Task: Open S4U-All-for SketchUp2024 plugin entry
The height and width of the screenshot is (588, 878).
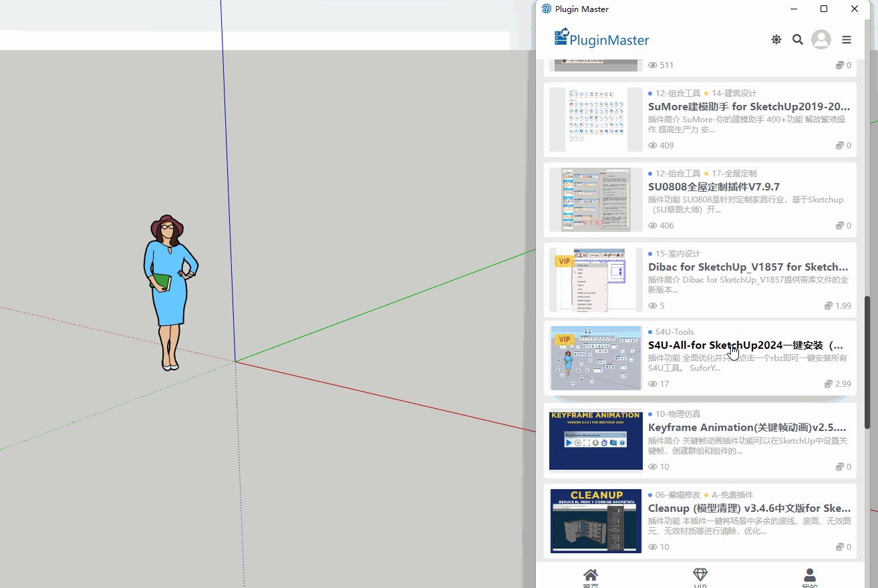Action: pyautogui.click(x=745, y=345)
